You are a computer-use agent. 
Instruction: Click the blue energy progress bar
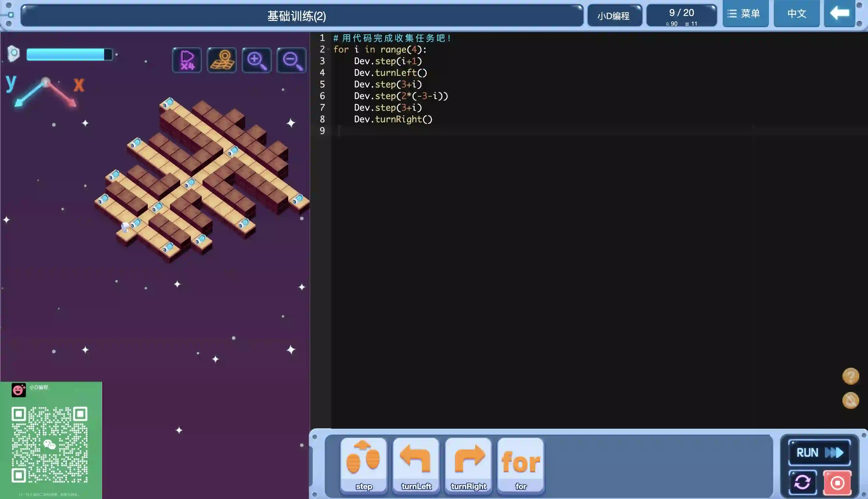(69, 55)
